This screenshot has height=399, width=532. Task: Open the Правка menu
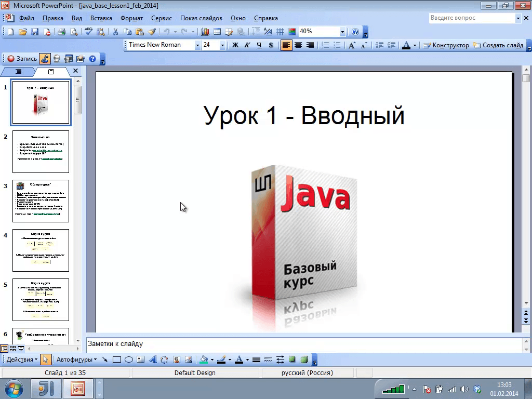coord(52,18)
